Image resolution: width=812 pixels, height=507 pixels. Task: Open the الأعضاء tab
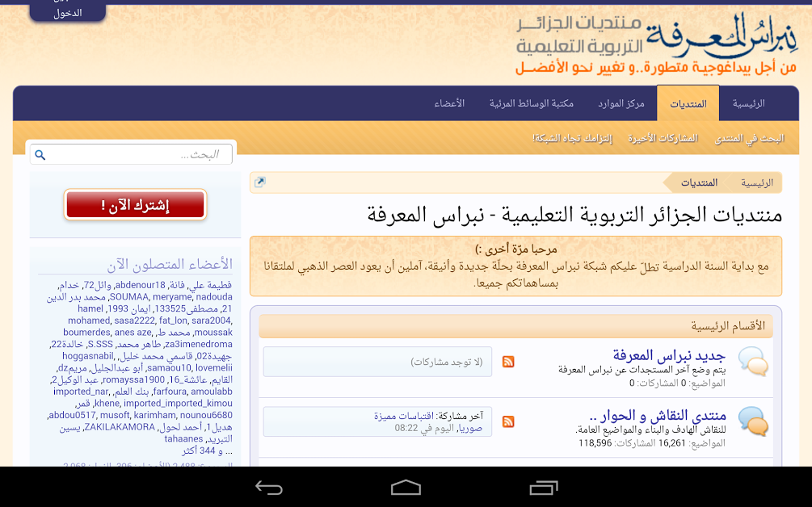[449, 103]
